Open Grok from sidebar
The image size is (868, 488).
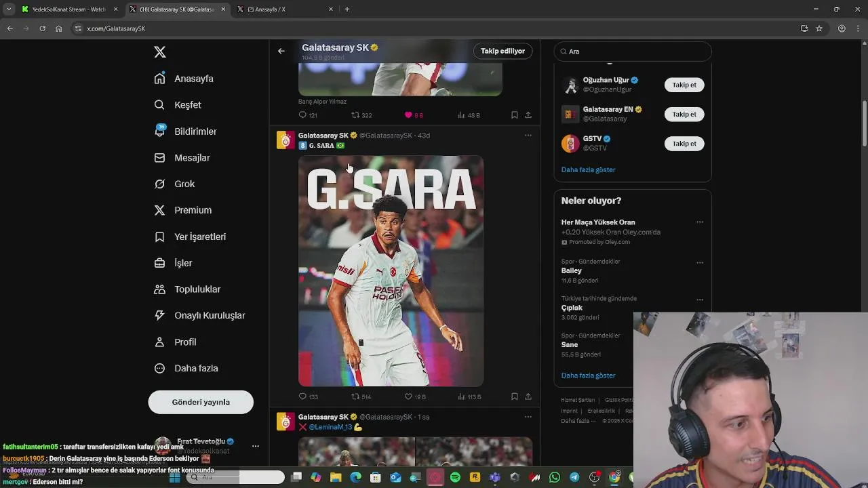174,184
